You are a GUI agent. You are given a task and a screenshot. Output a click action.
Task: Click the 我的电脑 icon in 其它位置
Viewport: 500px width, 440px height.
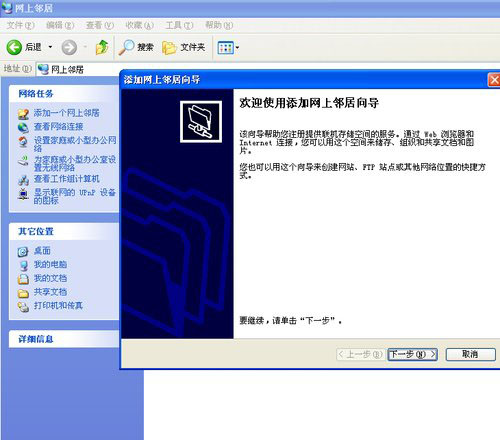click(x=23, y=265)
